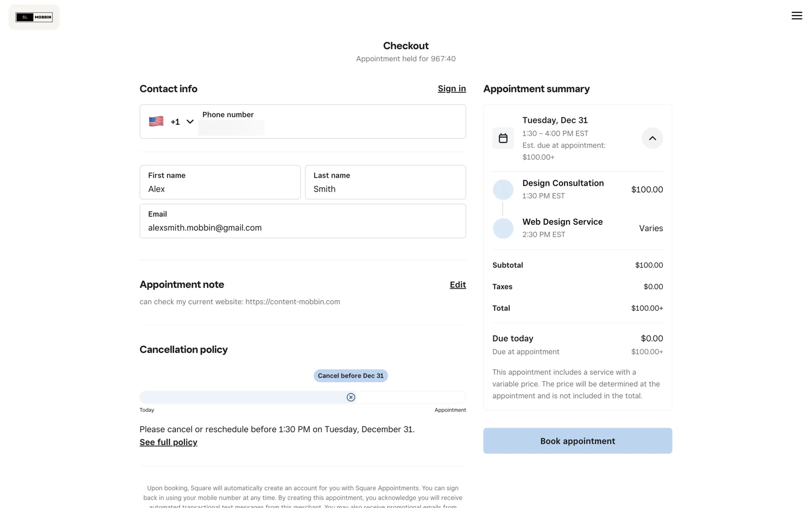The width and height of the screenshot is (812, 508).
Task: Focus the Last name field
Action: click(x=385, y=188)
